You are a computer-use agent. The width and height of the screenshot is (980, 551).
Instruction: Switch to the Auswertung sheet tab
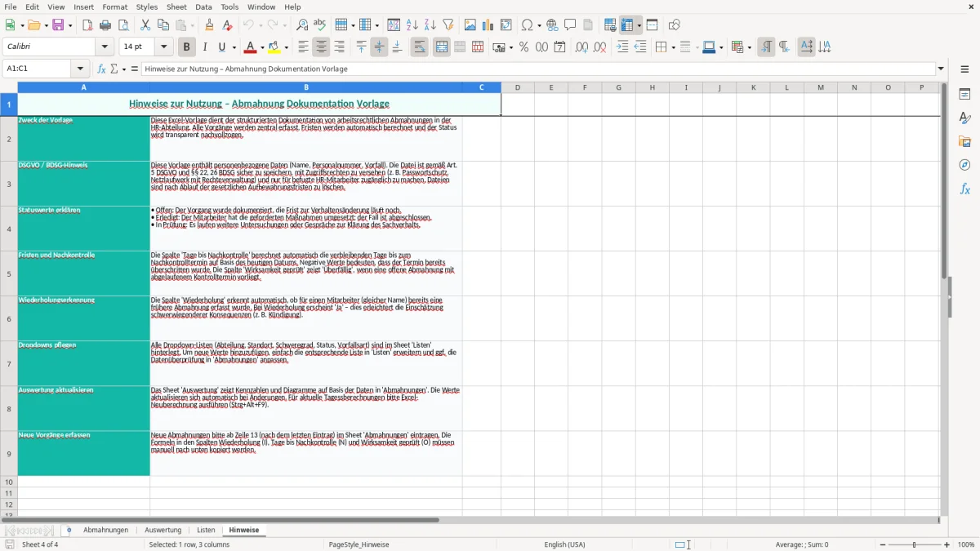163,530
